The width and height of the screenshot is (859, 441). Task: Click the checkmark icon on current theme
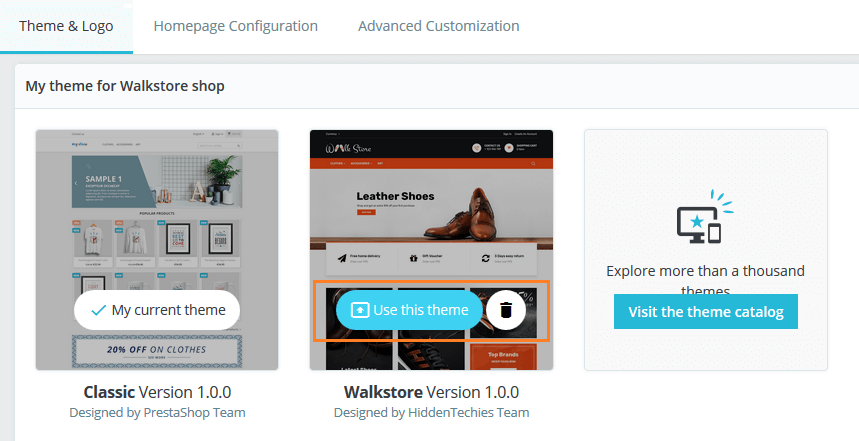[x=99, y=311]
